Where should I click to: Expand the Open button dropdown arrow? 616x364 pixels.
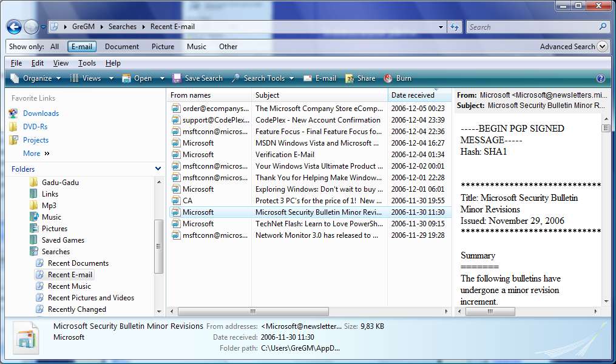click(162, 78)
